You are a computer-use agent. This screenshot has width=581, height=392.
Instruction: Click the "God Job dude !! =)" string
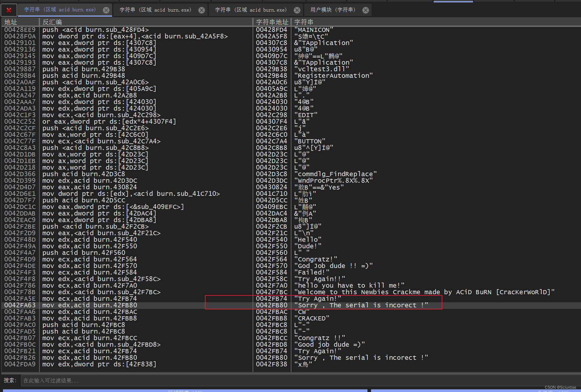333,266
